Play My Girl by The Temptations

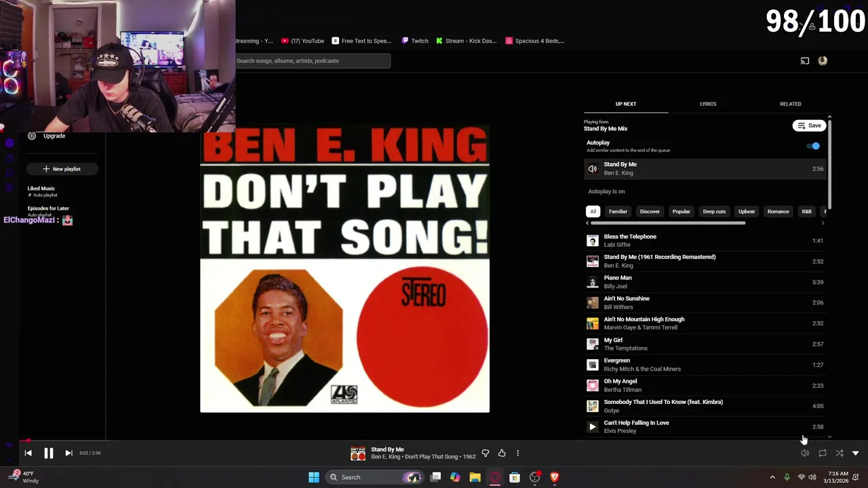[x=705, y=344]
